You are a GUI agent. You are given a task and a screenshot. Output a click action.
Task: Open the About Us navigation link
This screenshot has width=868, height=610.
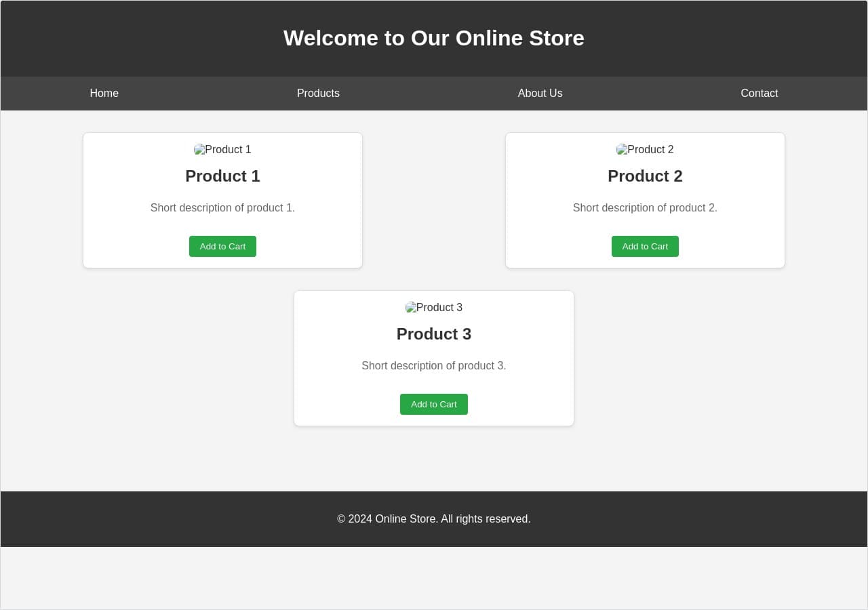pos(540,94)
